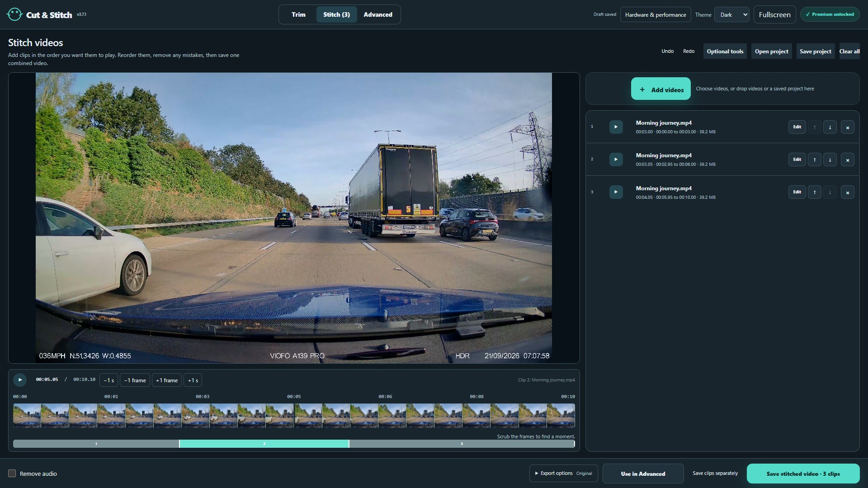The width and height of the screenshot is (868, 488).
Task: Open the Theme dropdown set to Dark
Action: point(731,14)
